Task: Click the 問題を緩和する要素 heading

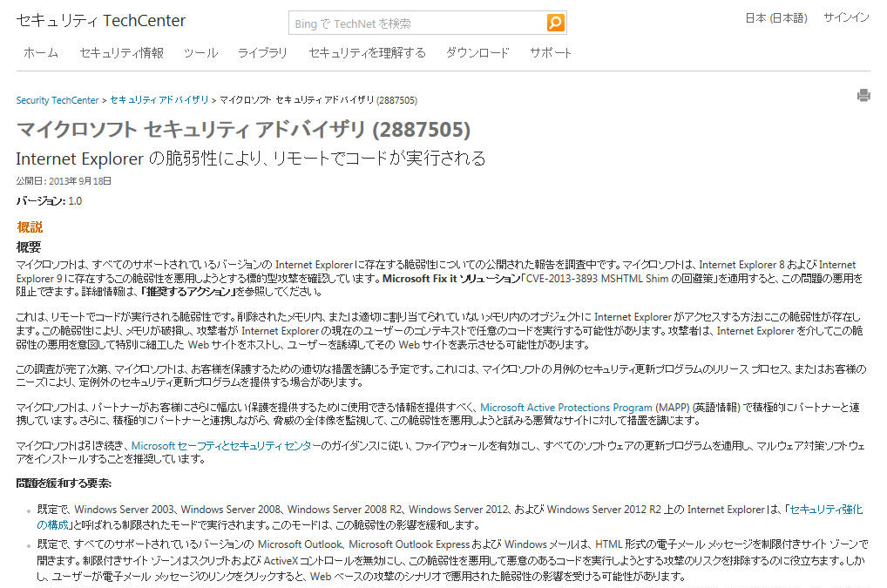Action: pyautogui.click(x=64, y=483)
